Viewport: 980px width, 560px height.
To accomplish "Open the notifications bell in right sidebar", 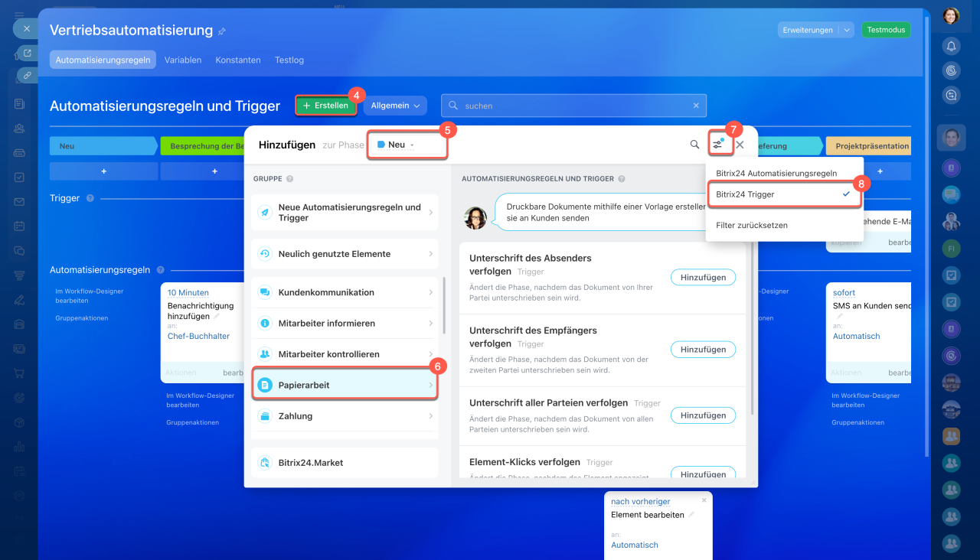I will pyautogui.click(x=951, y=46).
